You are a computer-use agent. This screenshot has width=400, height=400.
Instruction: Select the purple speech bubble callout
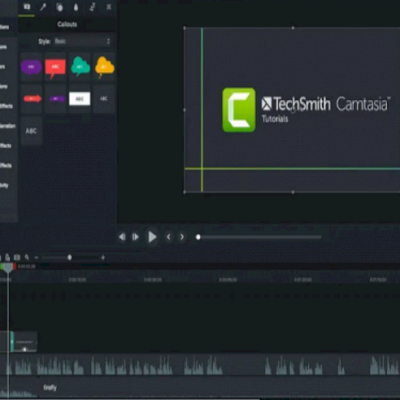pos(31,67)
